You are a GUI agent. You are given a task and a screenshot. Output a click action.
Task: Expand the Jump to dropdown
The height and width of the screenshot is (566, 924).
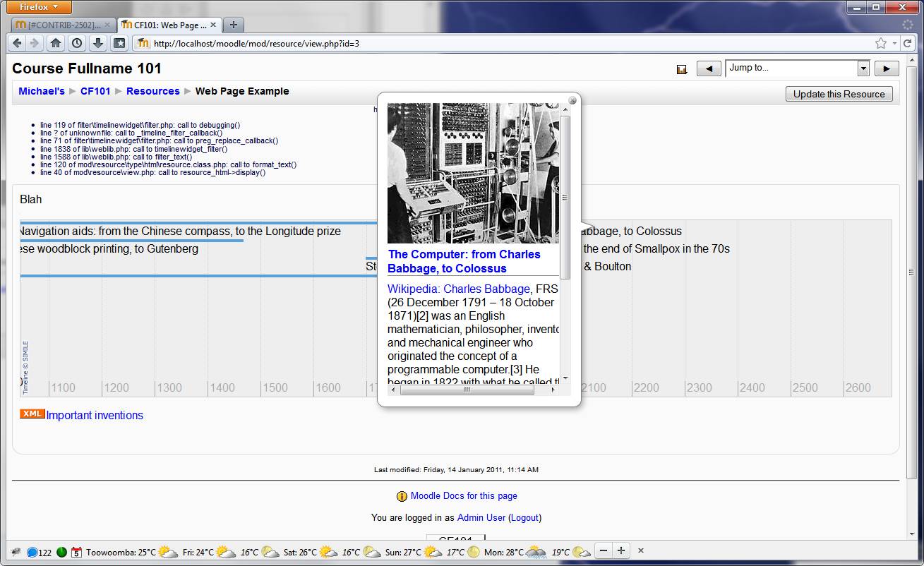click(x=863, y=68)
